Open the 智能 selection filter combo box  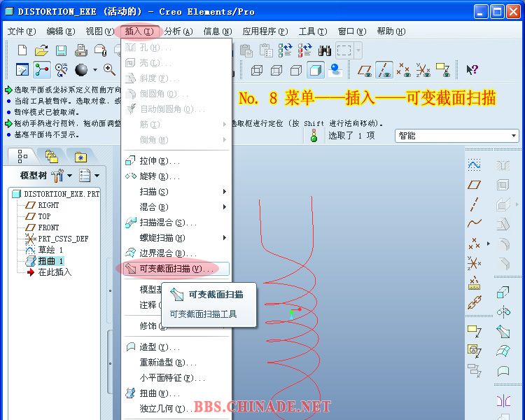[457, 136]
